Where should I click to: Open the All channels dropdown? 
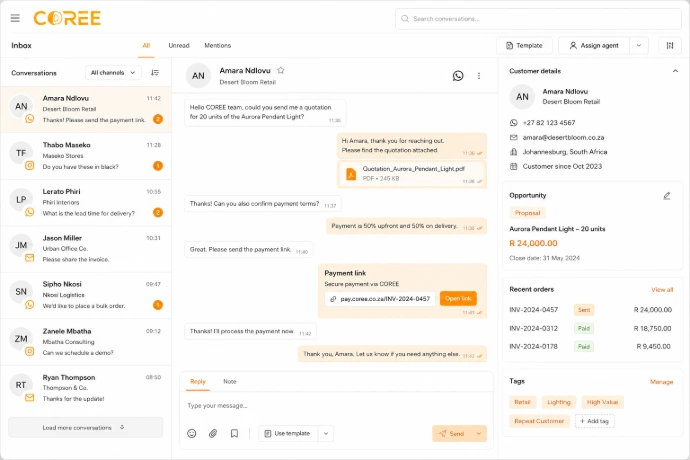pyautogui.click(x=113, y=73)
